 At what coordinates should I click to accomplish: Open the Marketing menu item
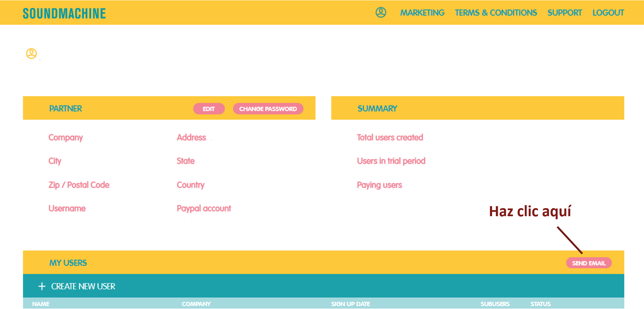(x=422, y=13)
